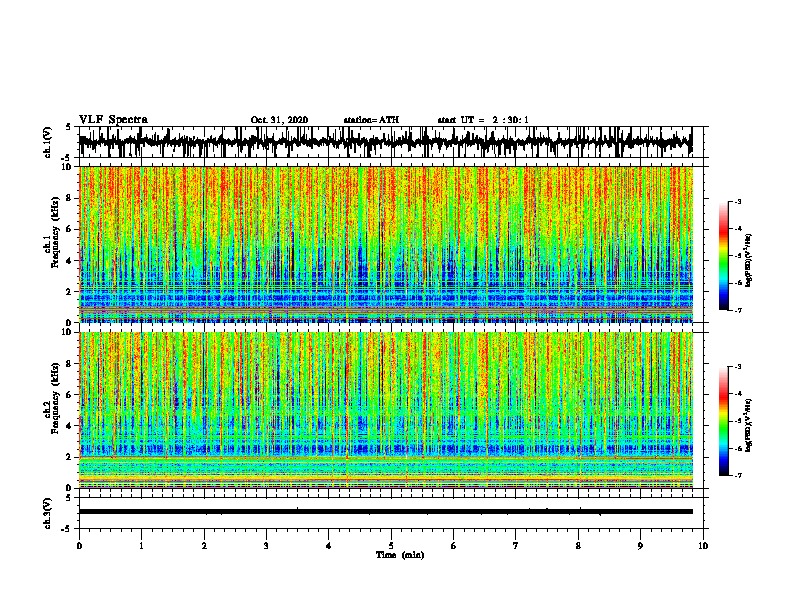Viewport: 792px width, 612px height.
Task: Click time axis tick label 7
Action: [x=516, y=546]
